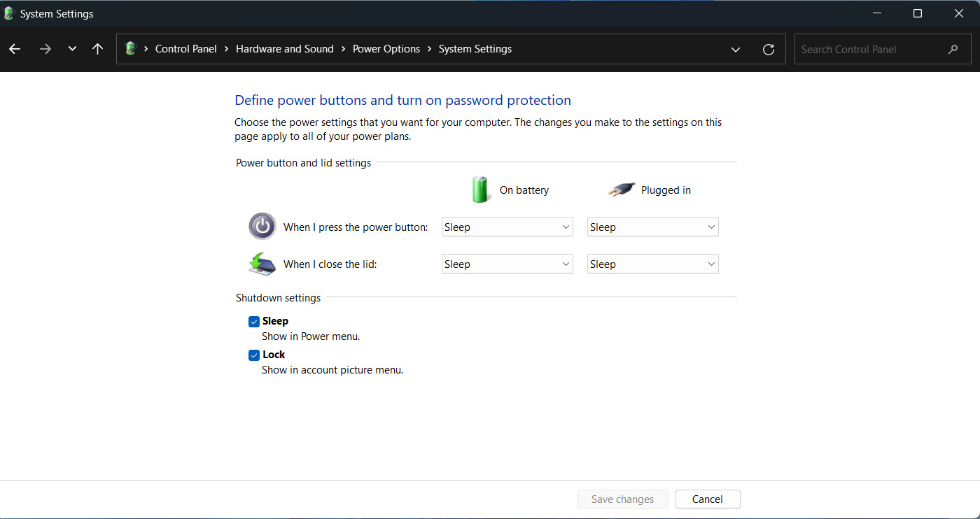Open Control Panel breadcrumb
Screen dimensions: 980x519
point(186,49)
